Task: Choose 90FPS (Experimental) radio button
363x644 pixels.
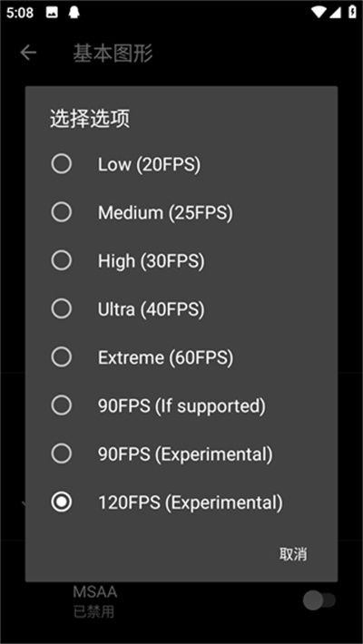Action: click(x=61, y=454)
